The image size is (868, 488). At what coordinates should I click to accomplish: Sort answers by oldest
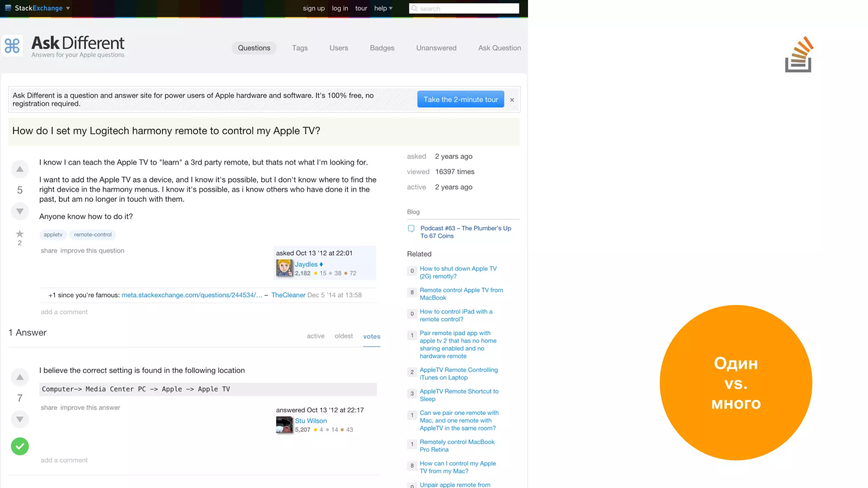343,336
